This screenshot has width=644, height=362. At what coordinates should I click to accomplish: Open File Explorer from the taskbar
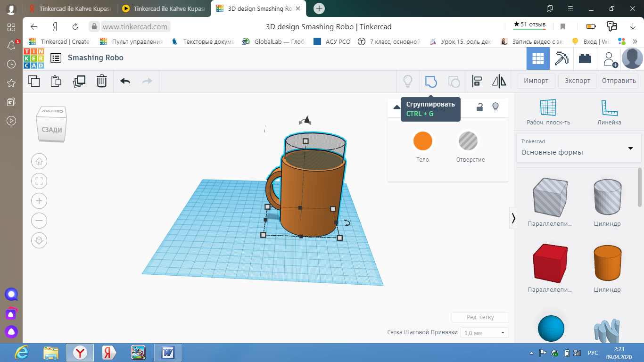point(51,353)
